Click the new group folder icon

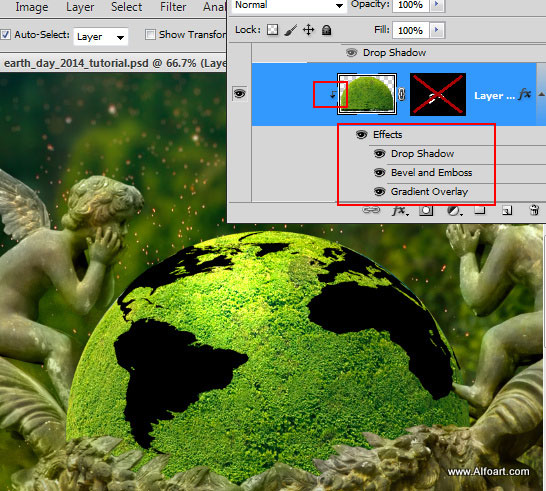click(x=480, y=210)
